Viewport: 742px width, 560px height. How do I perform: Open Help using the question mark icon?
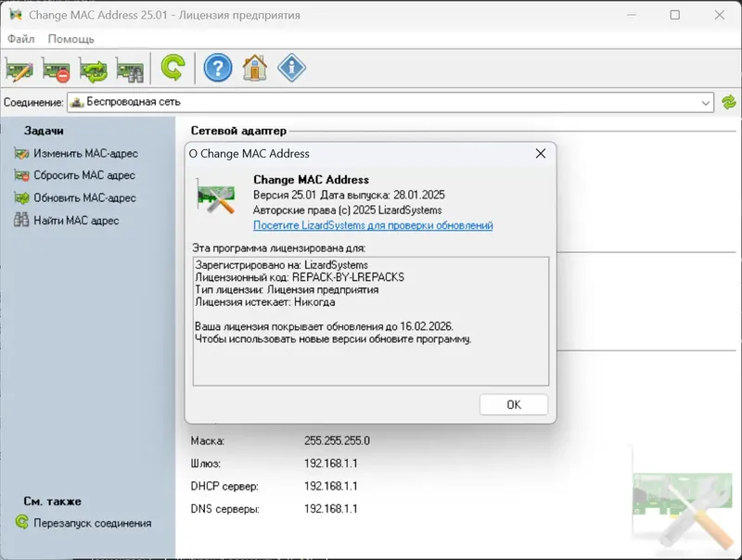point(216,69)
